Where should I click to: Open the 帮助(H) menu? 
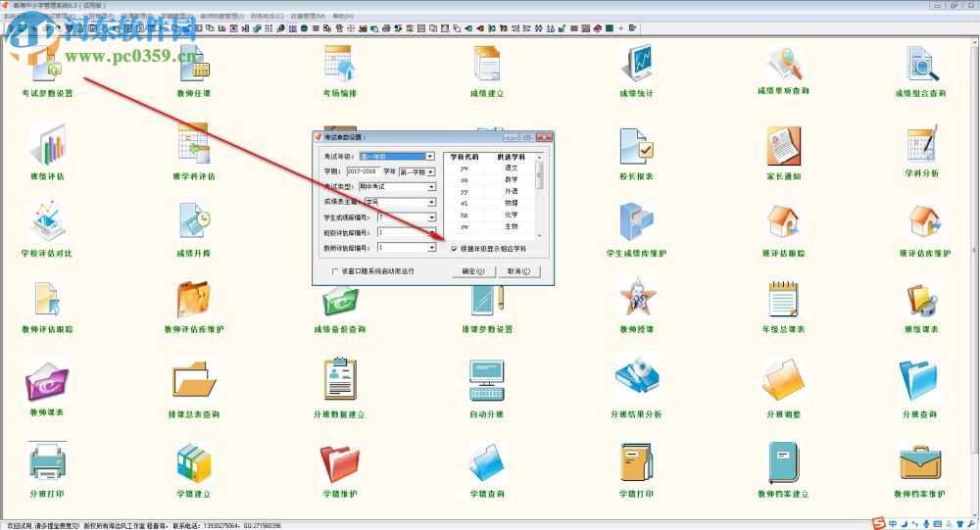343,16
